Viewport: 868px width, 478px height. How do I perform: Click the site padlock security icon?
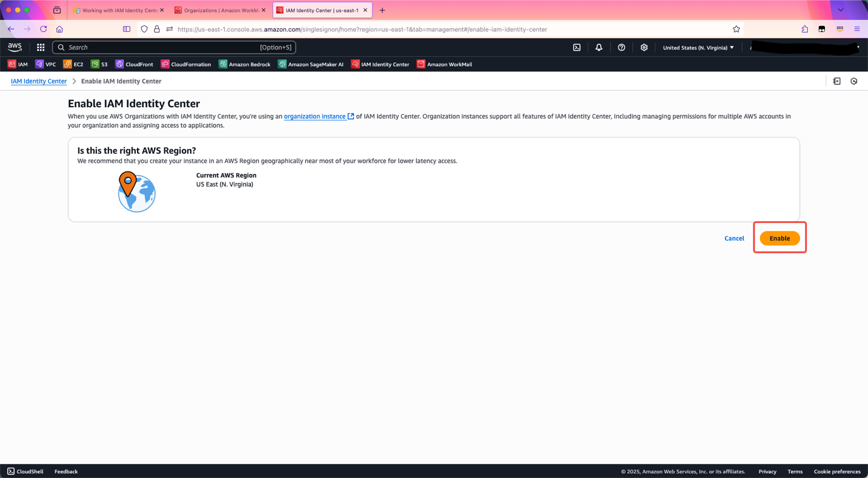(x=157, y=29)
